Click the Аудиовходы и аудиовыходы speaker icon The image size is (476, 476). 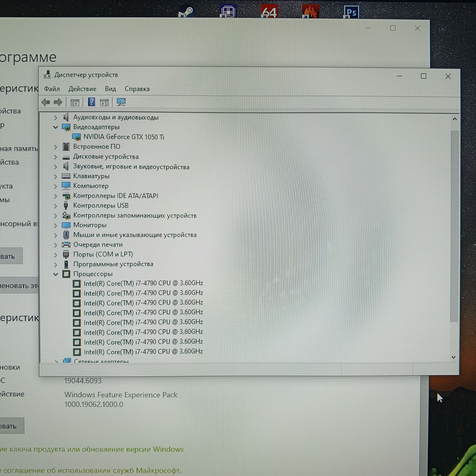[66, 117]
